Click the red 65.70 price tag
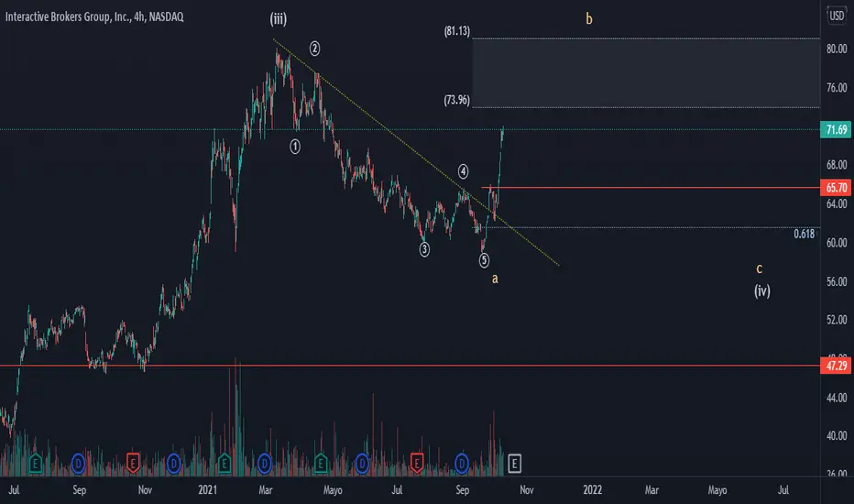 pyautogui.click(x=836, y=188)
